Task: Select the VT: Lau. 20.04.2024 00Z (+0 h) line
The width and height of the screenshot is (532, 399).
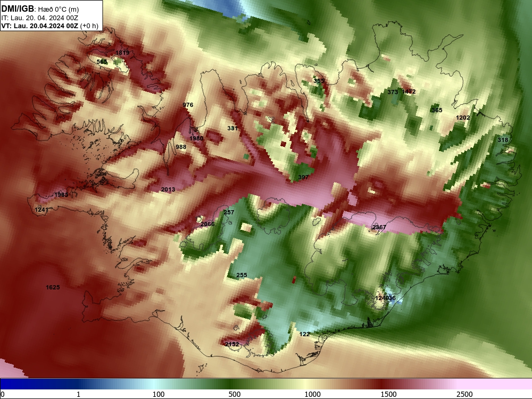Action: [x=49, y=26]
